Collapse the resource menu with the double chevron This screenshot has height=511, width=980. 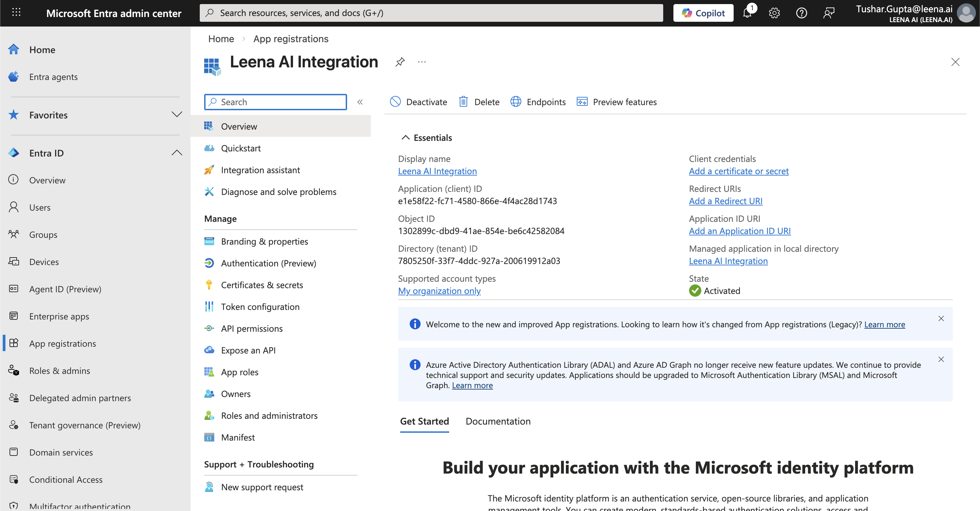[x=360, y=102]
